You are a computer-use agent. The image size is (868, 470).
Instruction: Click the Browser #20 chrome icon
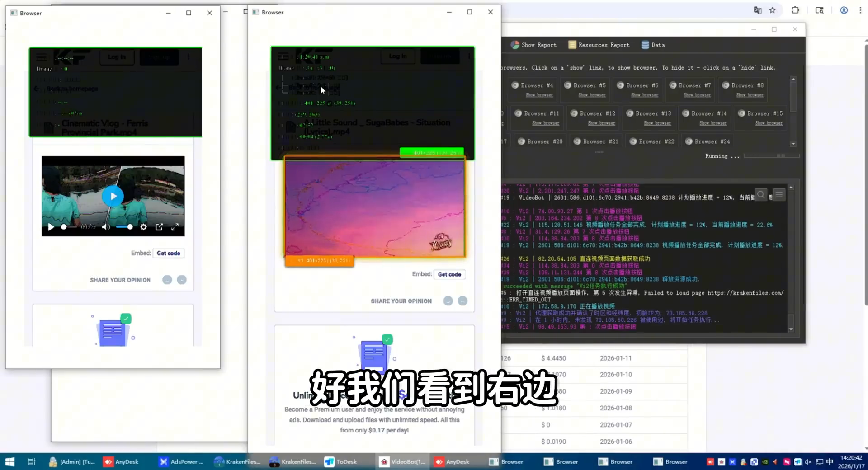521,141
